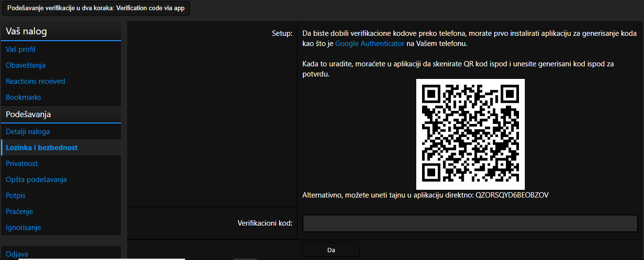Select Detalji naloga settings
Image resolution: width=644 pixels, height=260 pixels.
coord(28,132)
